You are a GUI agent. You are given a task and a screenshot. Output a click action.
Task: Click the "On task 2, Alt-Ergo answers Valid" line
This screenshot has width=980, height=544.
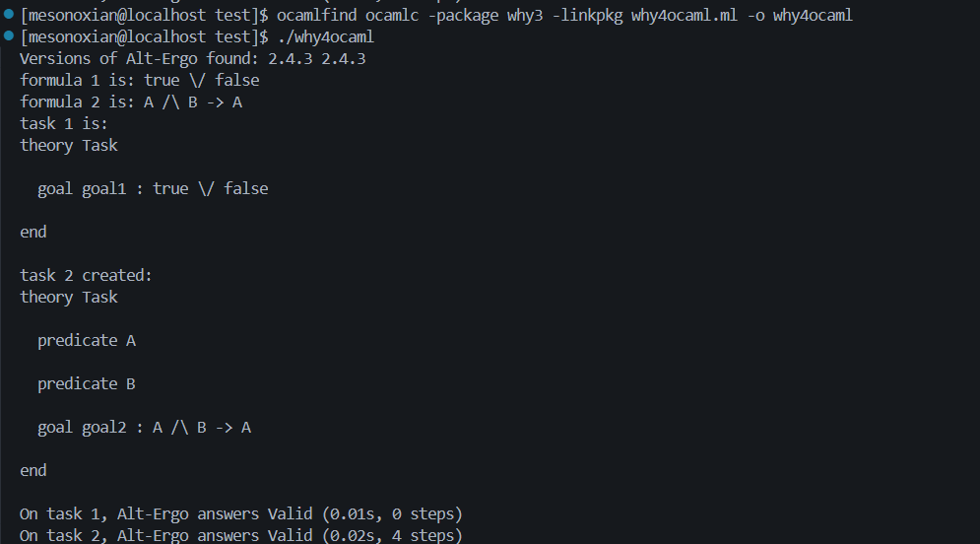pyautogui.click(x=241, y=535)
